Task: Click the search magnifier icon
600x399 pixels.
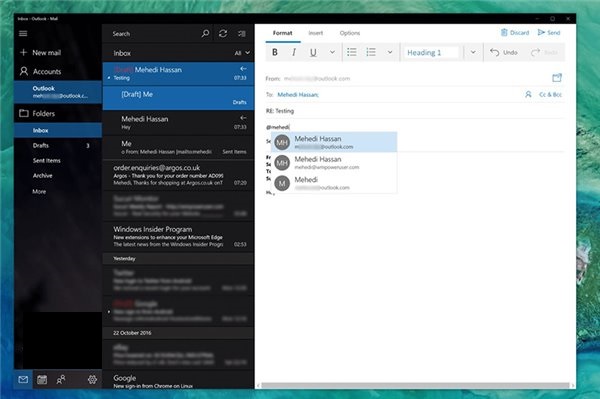Action: [205, 33]
